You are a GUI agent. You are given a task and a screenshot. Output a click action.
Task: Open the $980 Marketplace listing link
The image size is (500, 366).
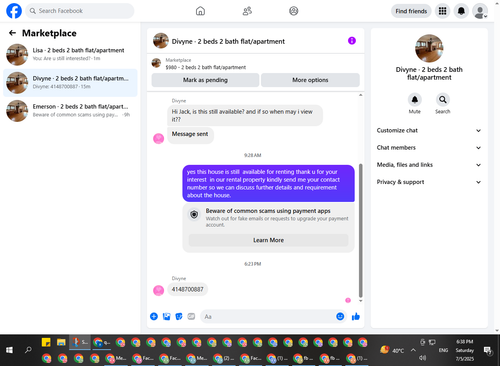[206, 67]
